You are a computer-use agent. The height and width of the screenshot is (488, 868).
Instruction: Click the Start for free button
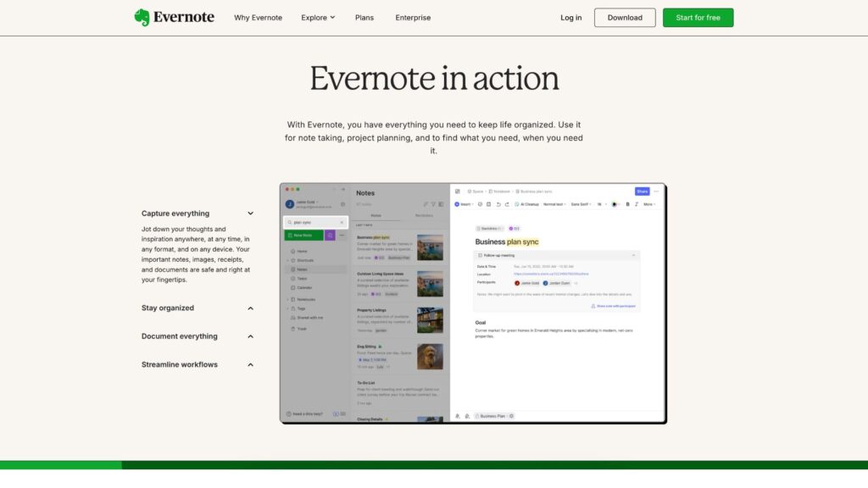click(698, 17)
